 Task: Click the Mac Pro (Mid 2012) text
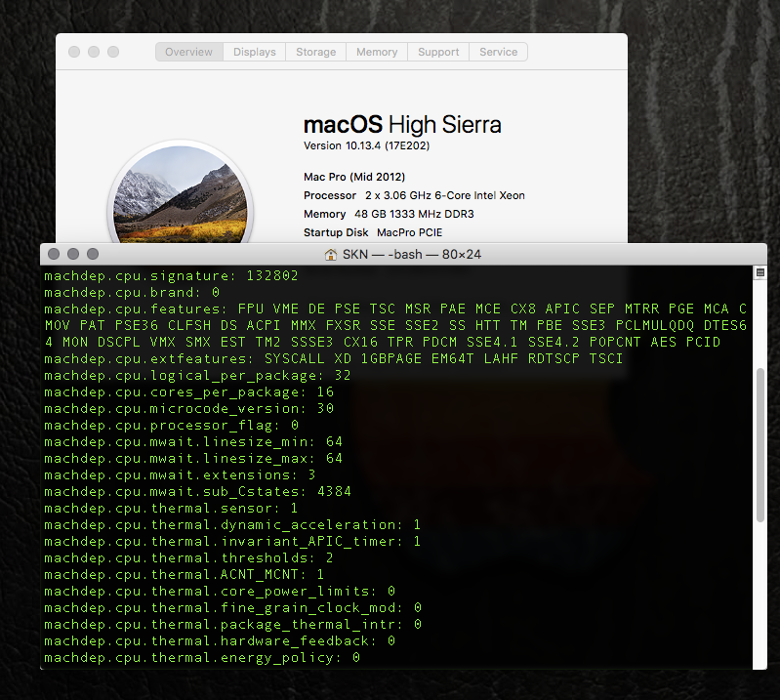[x=354, y=177]
